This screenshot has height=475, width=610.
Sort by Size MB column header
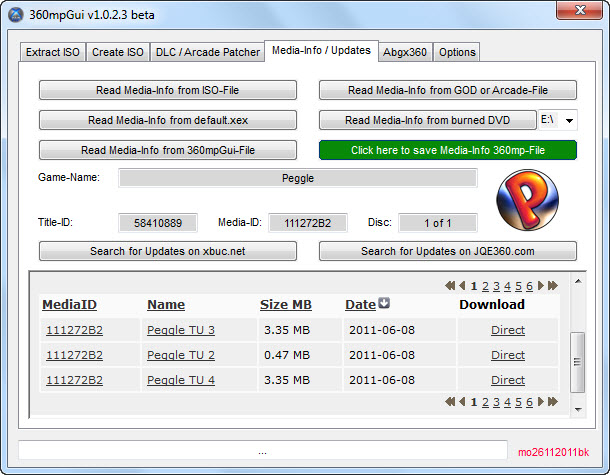click(x=286, y=305)
